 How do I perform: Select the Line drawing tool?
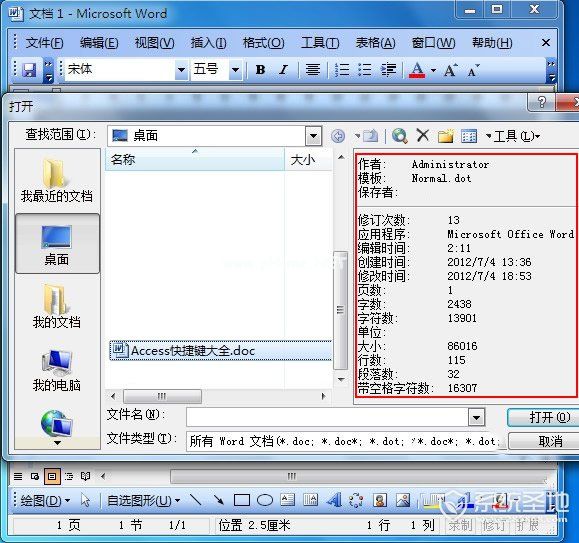(x=196, y=501)
